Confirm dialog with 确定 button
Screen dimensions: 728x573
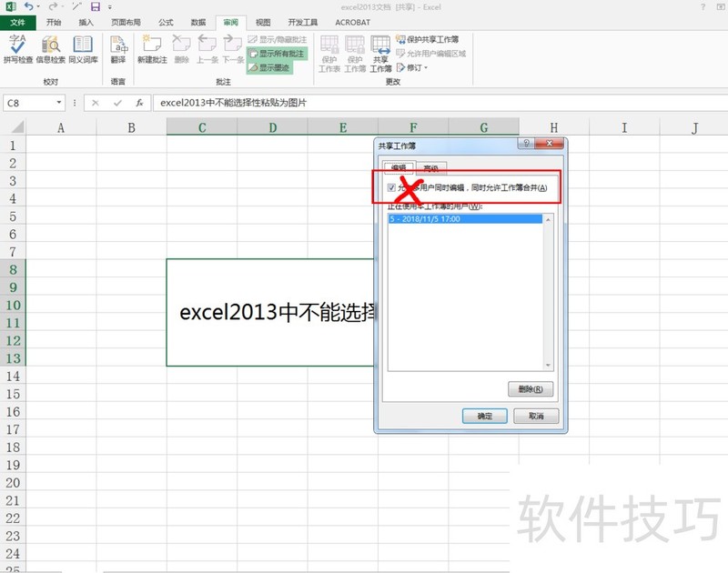(x=485, y=416)
